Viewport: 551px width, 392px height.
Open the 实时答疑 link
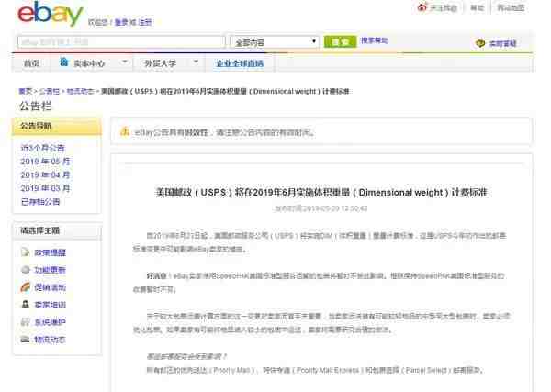coord(503,43)
